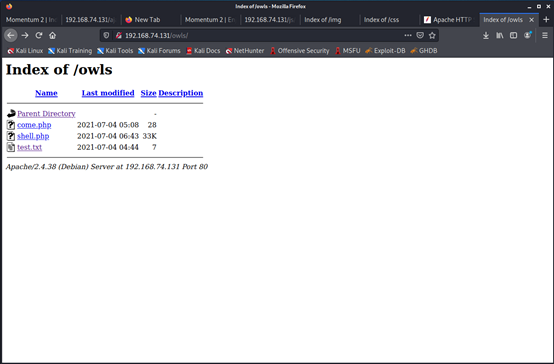This screenshot has height=364, width=554.
Task: Click the come.php file icon
Action: click(11, 125)
